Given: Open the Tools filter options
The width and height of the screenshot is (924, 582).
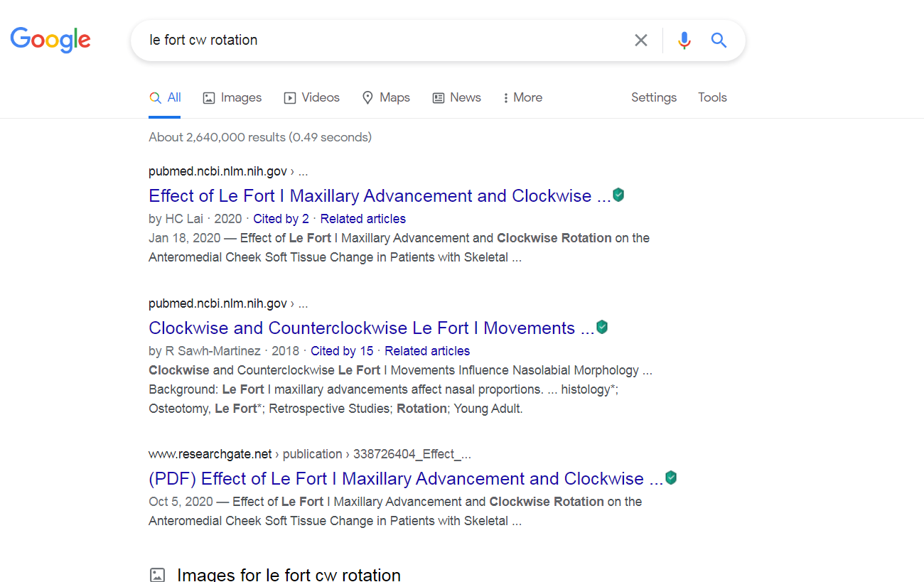Looking at the screenshot, I should [712, 97].
